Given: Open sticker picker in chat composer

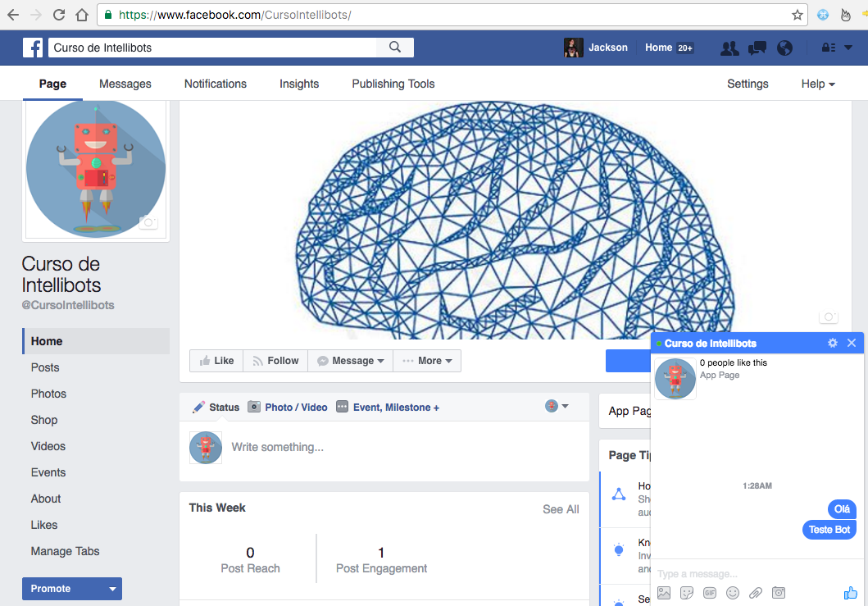Looking at the screenshot, I should (x=686, y=592).
